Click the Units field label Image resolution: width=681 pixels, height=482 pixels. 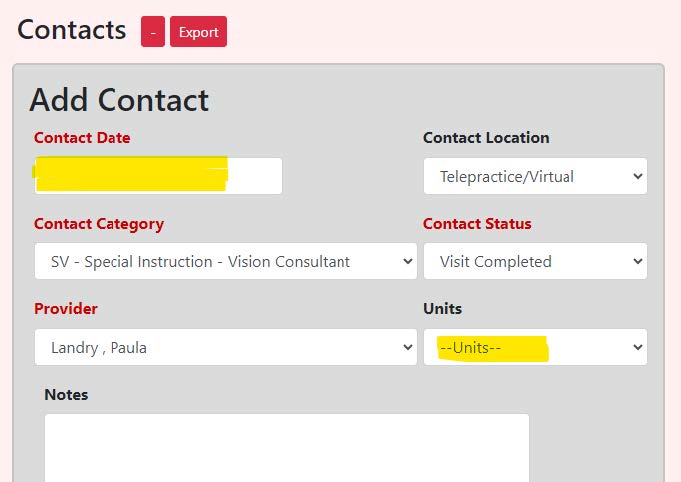(x=442, y=309)
